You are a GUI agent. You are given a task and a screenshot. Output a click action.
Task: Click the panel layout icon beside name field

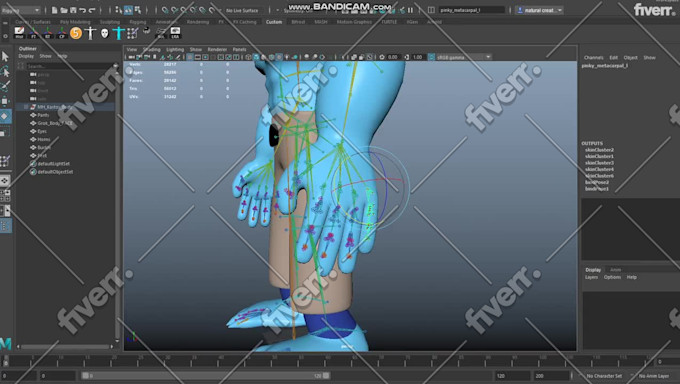click(x=431, y=10)
